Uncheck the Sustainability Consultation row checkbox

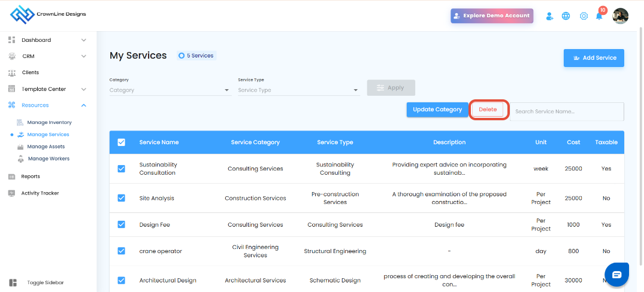(122, 169)
